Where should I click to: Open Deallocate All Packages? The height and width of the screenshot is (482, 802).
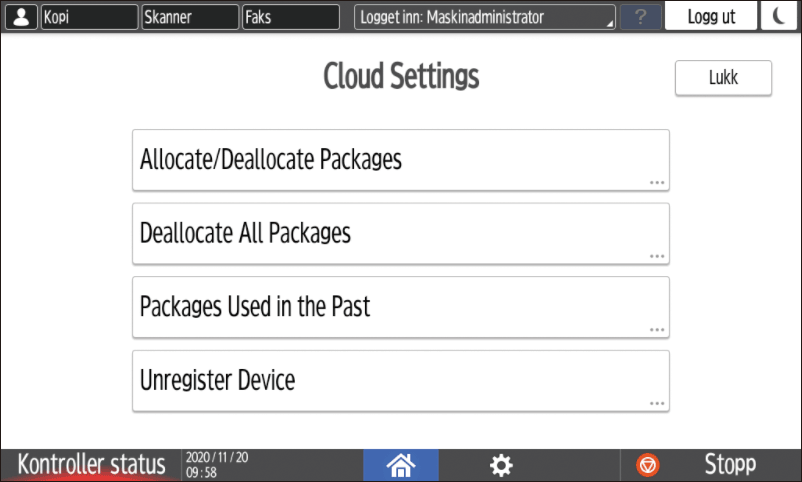(400, 234)
